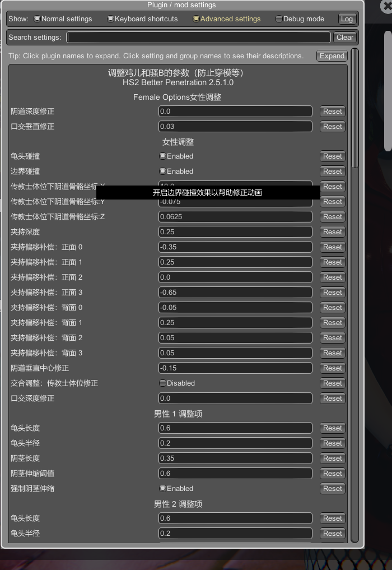
Task: Edit 龟头长度 field under 男性 1
Action: point(235,428)
